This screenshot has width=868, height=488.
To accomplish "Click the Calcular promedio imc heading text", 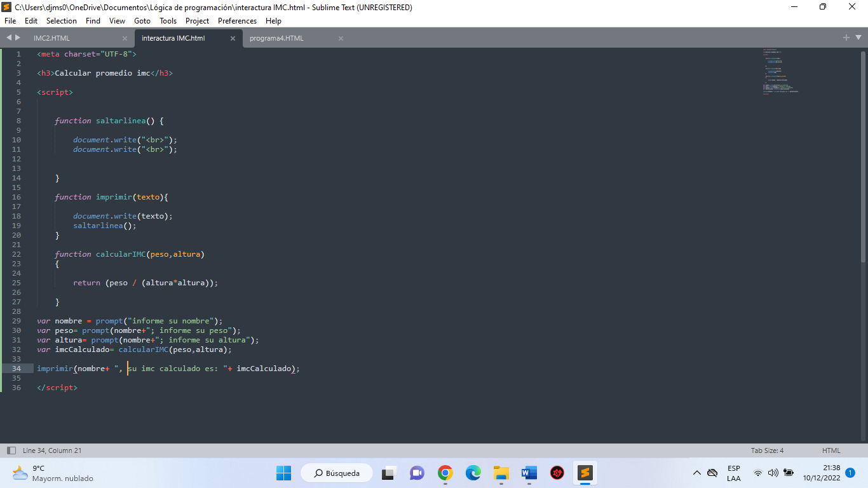I will pyautogui.click(x=102, y=73).
